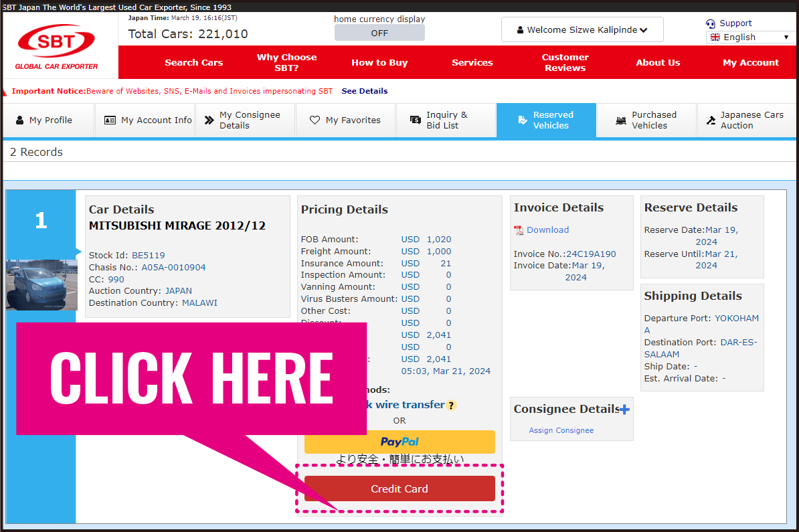
Task: Click the My Account Info card icon
Action: pyautogui.click(x=110, y=120)
